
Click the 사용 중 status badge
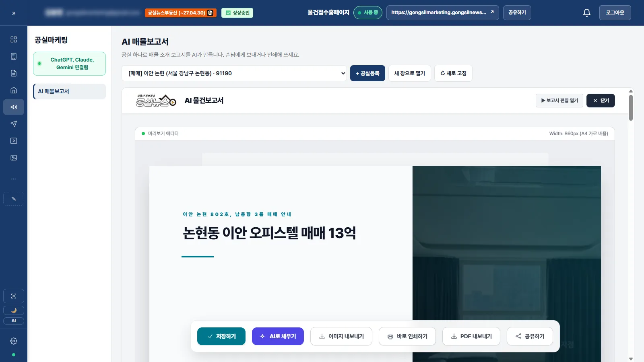368,13
